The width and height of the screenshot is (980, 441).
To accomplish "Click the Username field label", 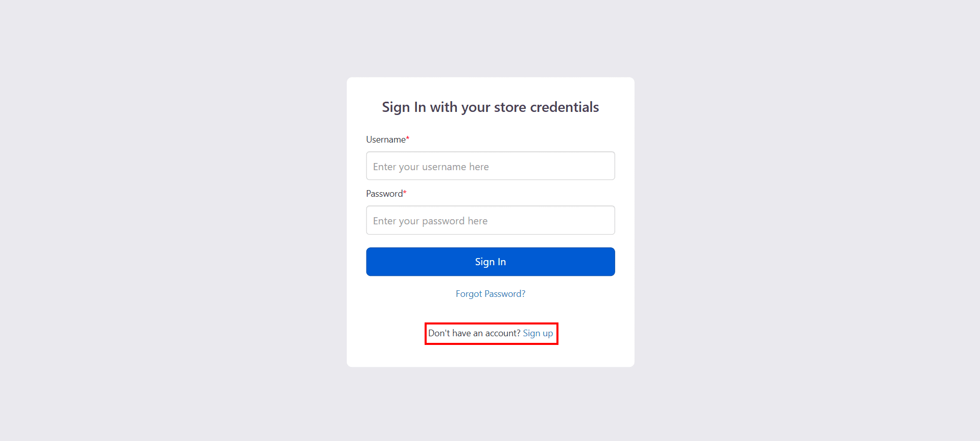I will (x=385, y=139).
